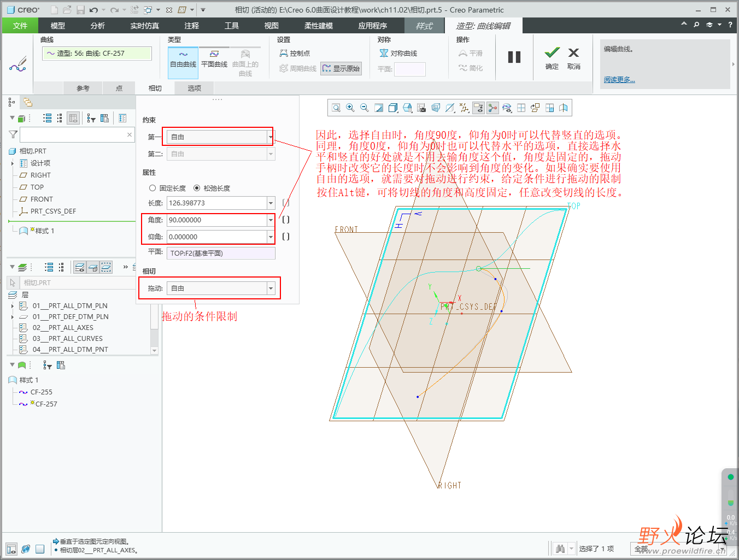Click the four-view layout grid icon

click(521, 108)
